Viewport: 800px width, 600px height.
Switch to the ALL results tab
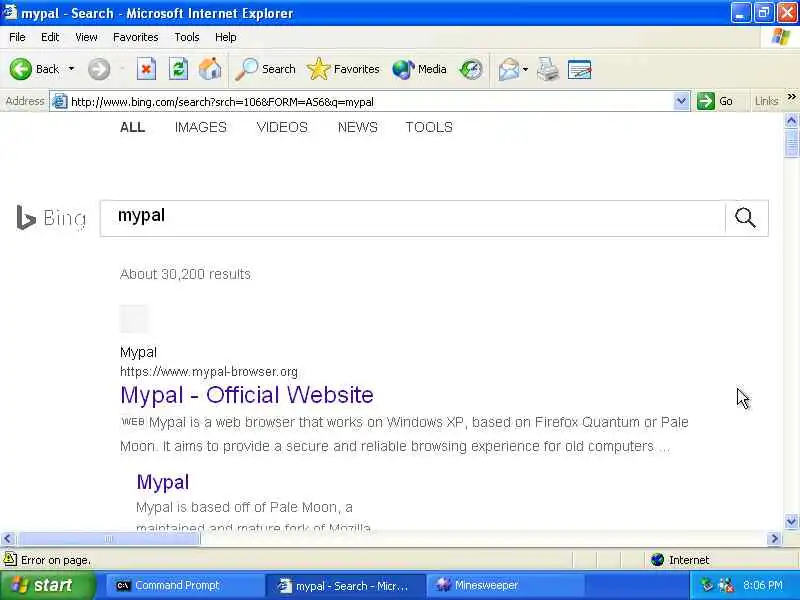pyautogui.click(x=132, y=127)
